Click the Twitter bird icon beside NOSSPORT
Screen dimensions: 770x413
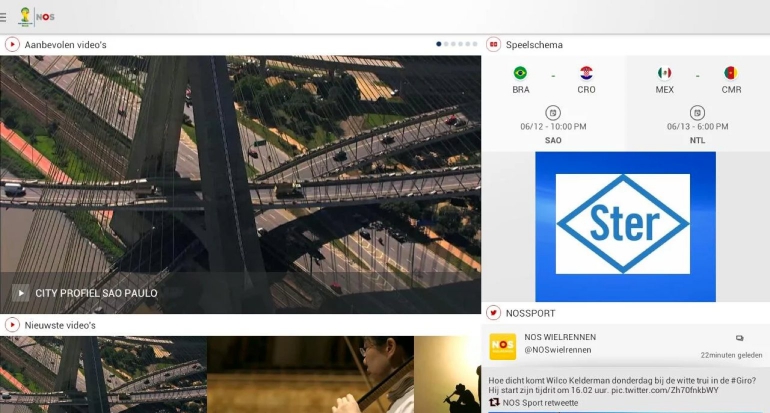coord(493,313)
